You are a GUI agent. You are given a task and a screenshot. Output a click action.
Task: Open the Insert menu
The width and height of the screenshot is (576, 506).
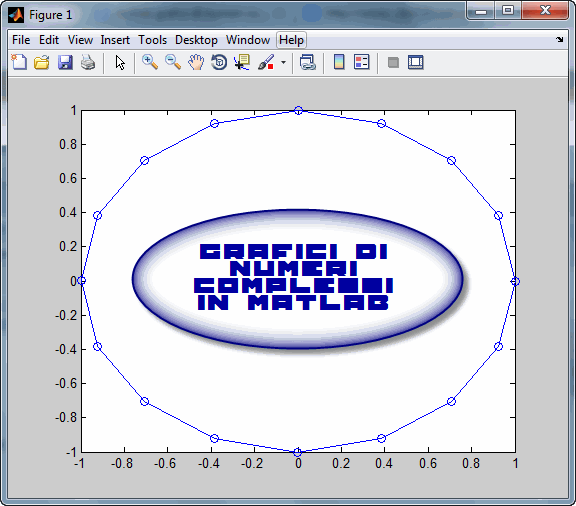pyautogui.click(x=115, y=40)
